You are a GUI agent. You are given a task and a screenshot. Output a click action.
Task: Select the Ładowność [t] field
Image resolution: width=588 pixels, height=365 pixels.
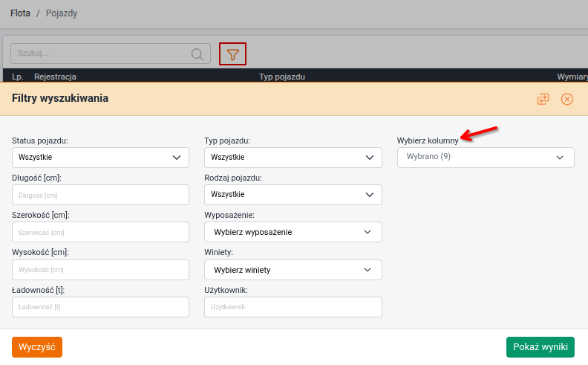100,307
